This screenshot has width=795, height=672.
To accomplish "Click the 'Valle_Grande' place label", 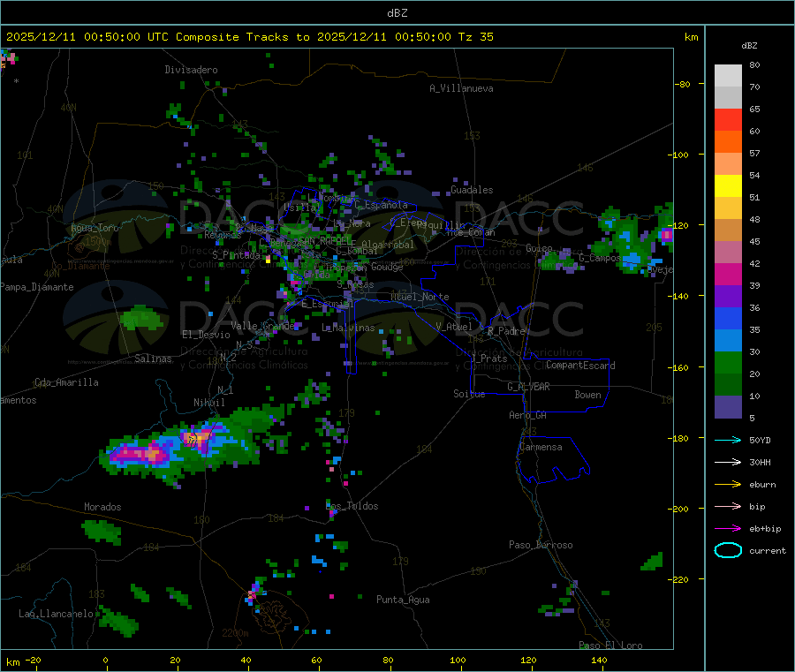I will tap(263, 326).
